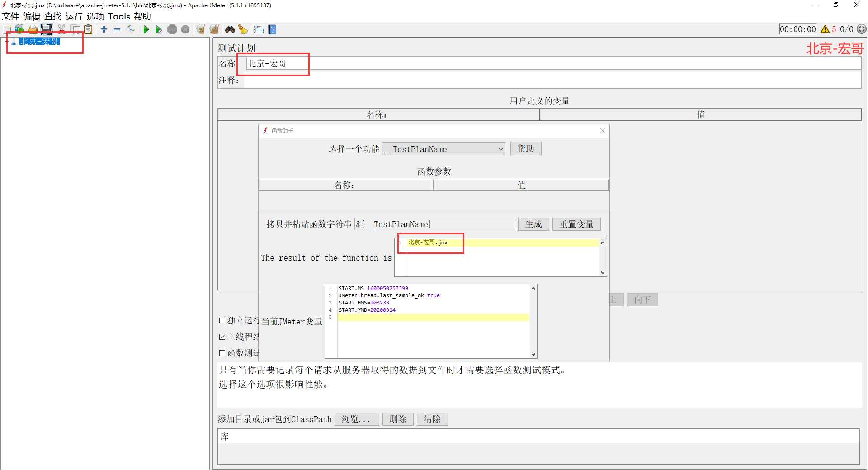The image size is (868, 470).
Task: Click the 清除 button for ClassPath
Action: click(x=432, y=419)
